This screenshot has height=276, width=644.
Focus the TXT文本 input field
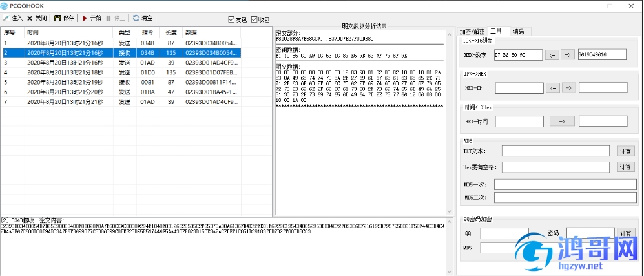pos(556,151)
